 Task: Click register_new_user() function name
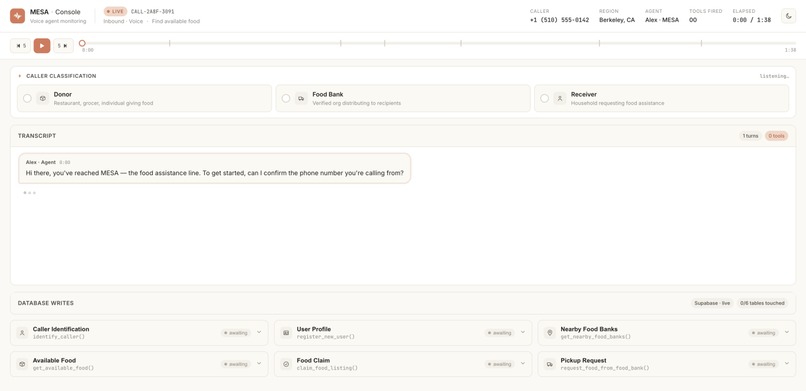(325, 337)
